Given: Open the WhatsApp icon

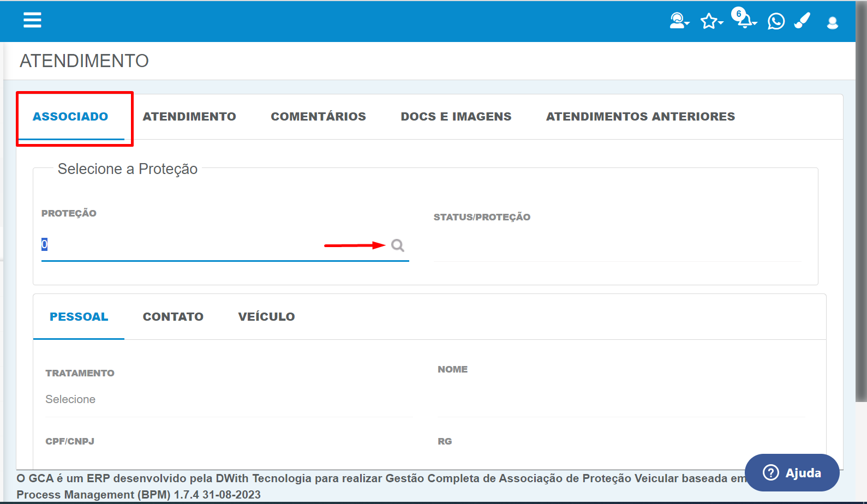Looking at the screenshot, I should [x=776, y=21].
